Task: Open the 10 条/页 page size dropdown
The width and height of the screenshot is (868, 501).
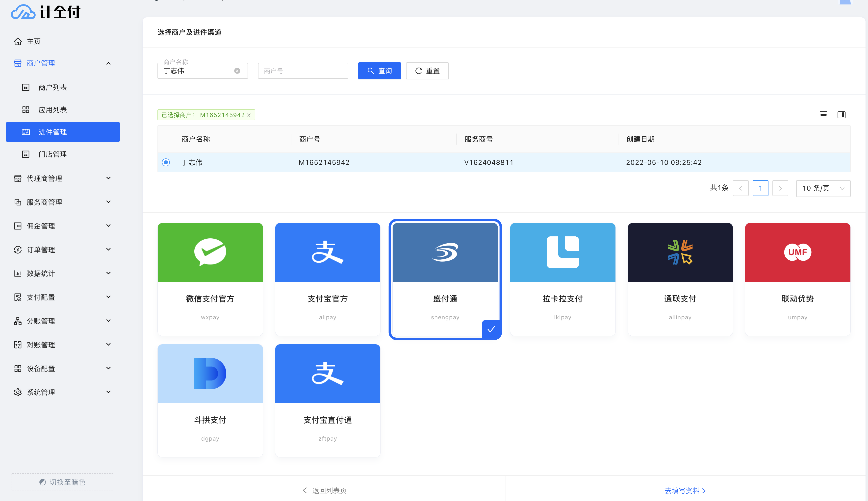Action: pyautogui.click(x=823, y=188)
